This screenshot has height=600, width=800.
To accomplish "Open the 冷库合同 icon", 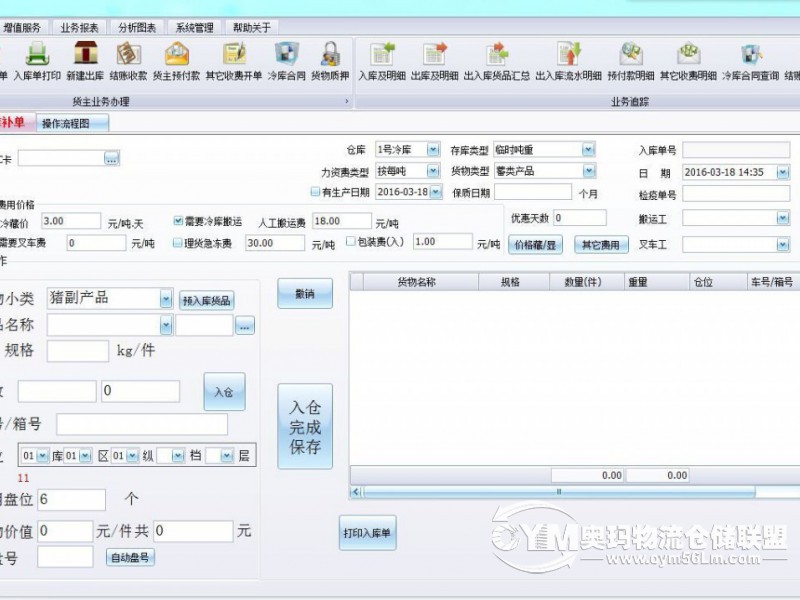I will [286, 61].
